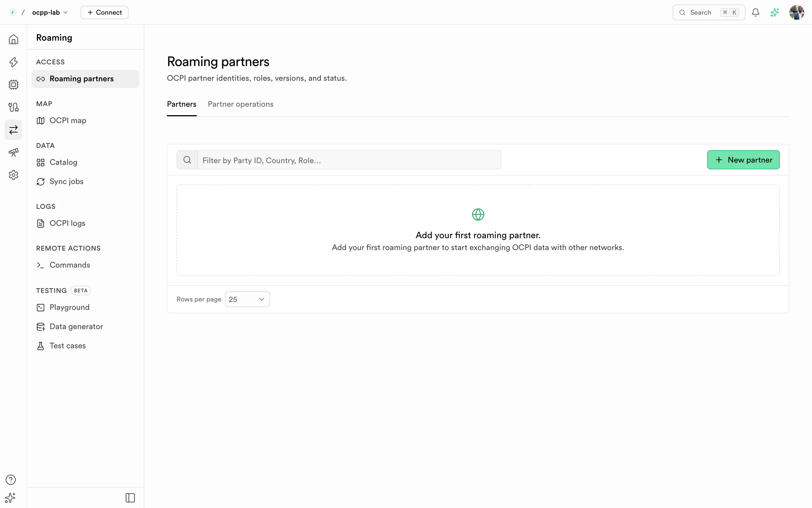
Task: Select the Roaming arrows icon in the rail
Action: point(14,130)
